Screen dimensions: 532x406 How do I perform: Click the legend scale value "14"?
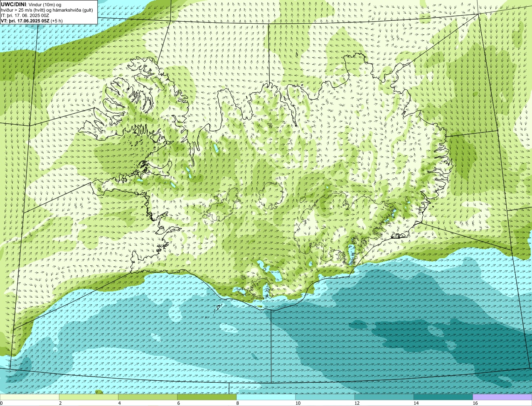[x=416, y=403]
